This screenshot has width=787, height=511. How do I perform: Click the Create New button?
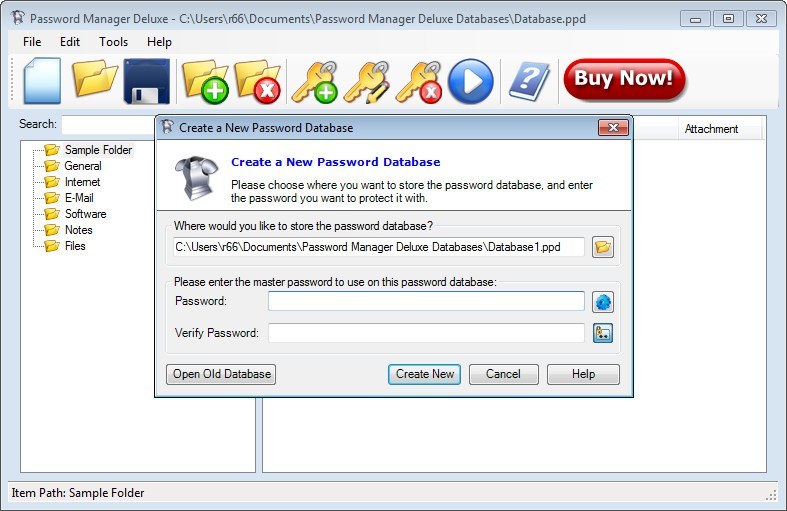tap(425, 374)
